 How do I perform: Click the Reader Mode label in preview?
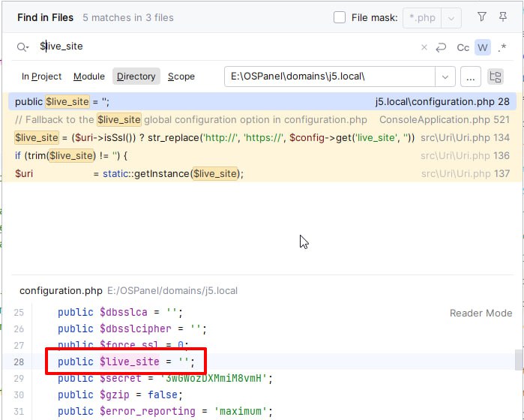pyautogui.click(x=481, y=313)
